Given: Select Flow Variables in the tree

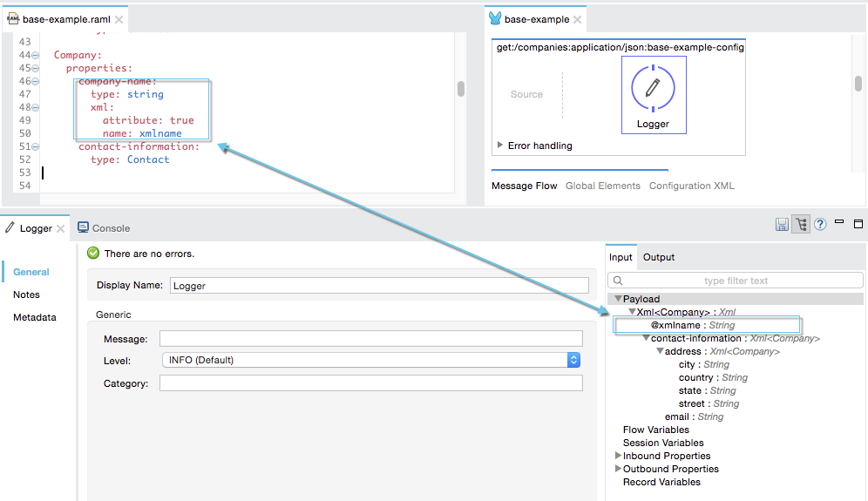Looking at the screenshot, I should [x=656, y=430].
